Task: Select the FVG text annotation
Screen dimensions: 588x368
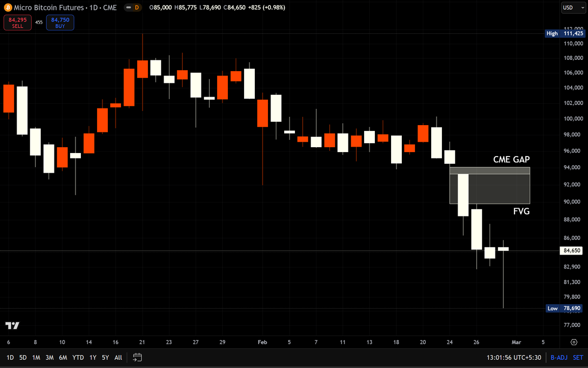Action: click(521, 211)
